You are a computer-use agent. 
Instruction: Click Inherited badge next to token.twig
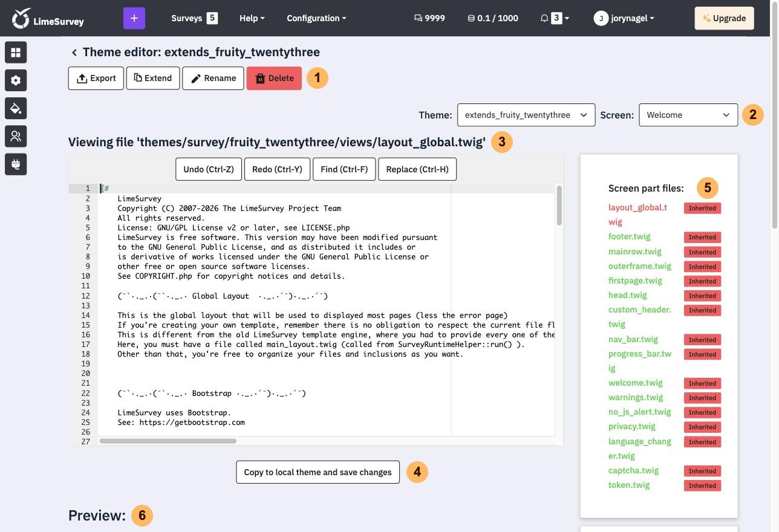(x=702, y=485)
